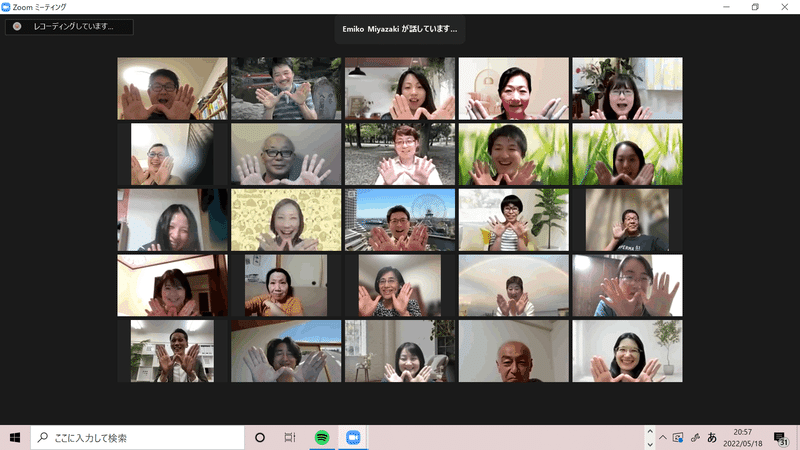Click the pen/link tray icon

tap(695, 437)
